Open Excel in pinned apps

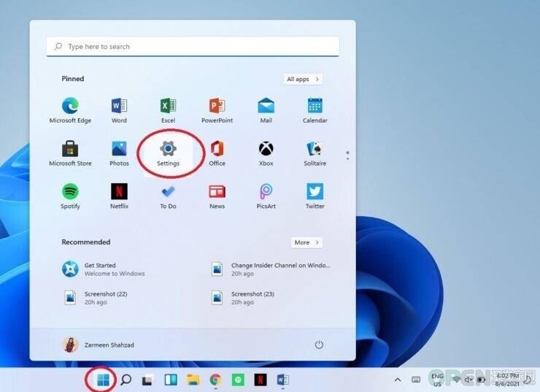[168, 110]
